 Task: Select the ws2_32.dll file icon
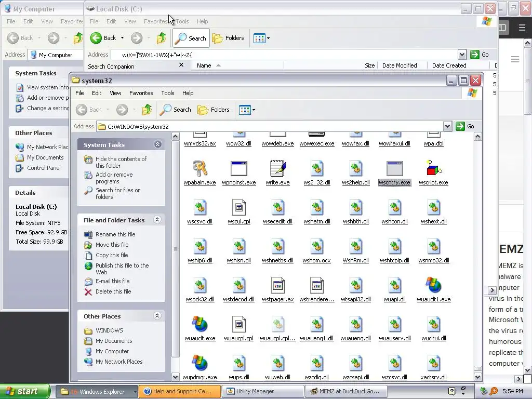(317, 169)
